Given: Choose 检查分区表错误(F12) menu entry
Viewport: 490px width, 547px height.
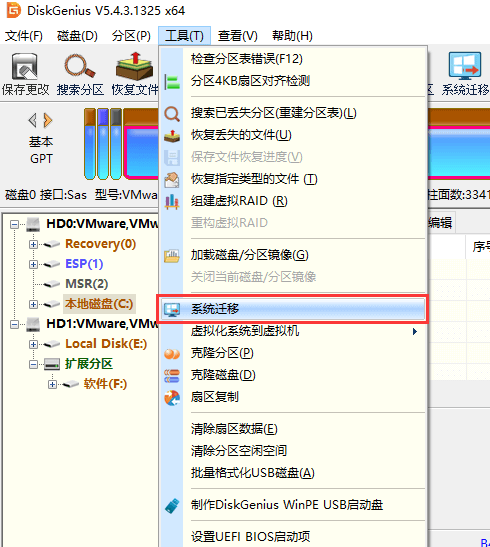Looking at the screenshot, I should (247, 59).
